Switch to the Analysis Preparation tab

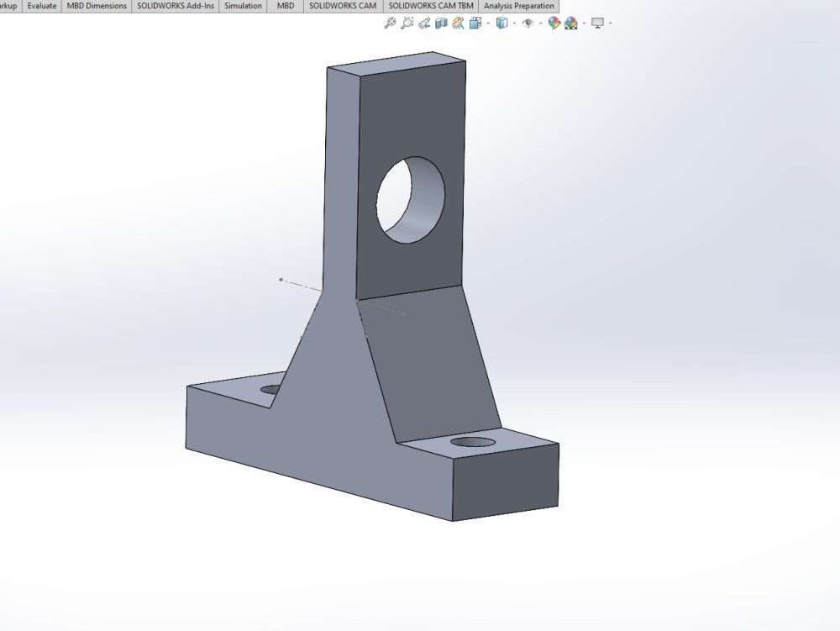(x=517, y=6)
